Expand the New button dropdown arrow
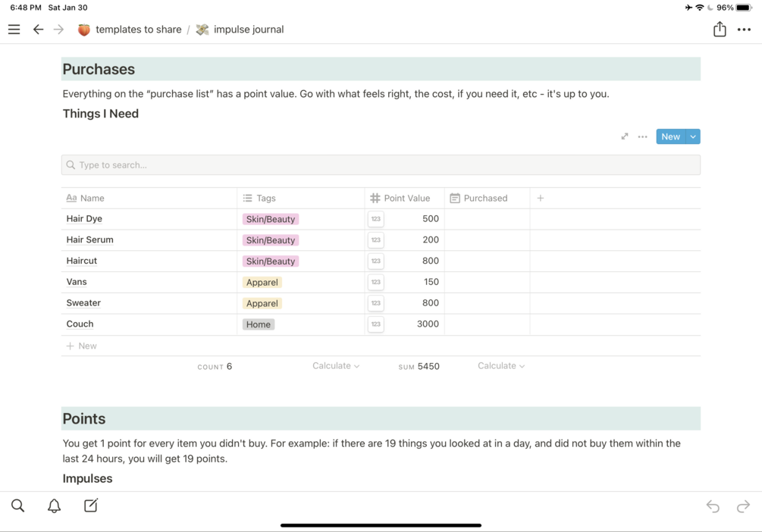 point(693,136)
